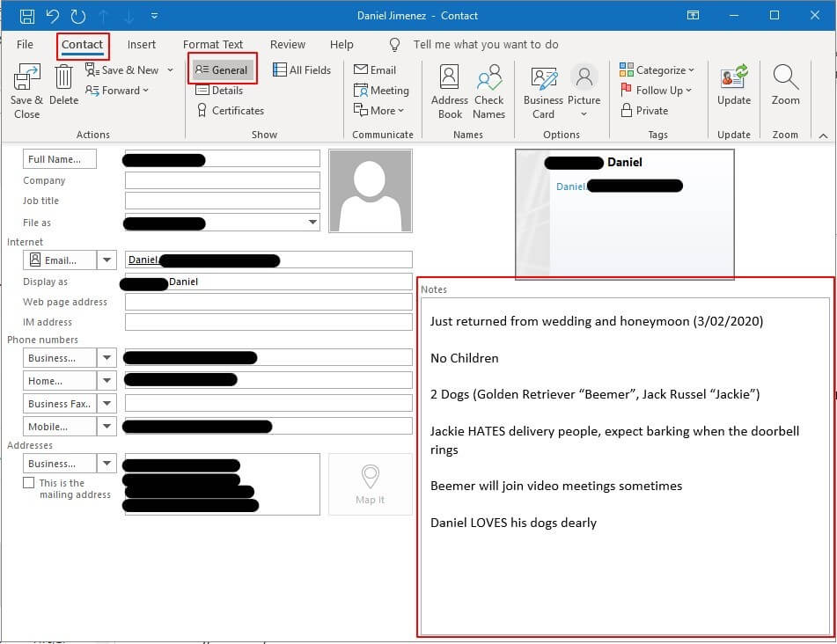Open the Picture options dropdown
The width and height of the screenshot is (837, 644).
point(584,91)
